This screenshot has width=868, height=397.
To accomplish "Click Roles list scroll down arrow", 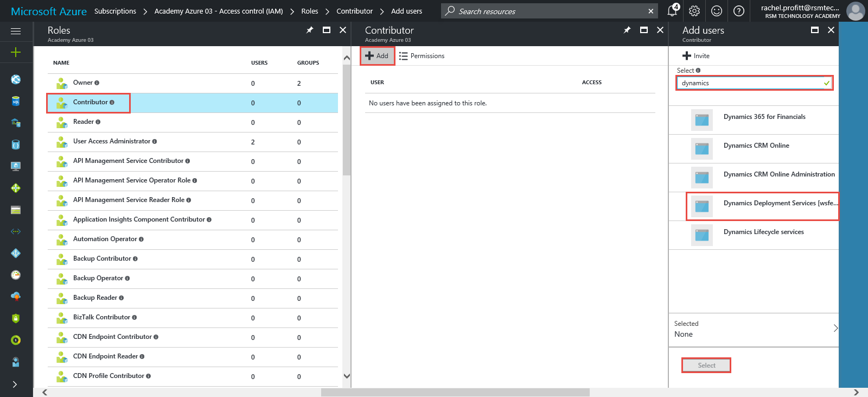I will click(347, 376).
